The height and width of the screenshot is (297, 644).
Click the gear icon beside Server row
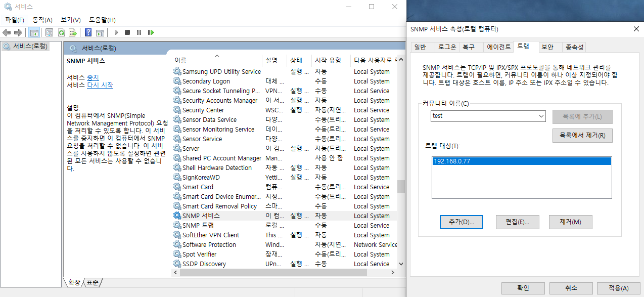tap(177, 148)
